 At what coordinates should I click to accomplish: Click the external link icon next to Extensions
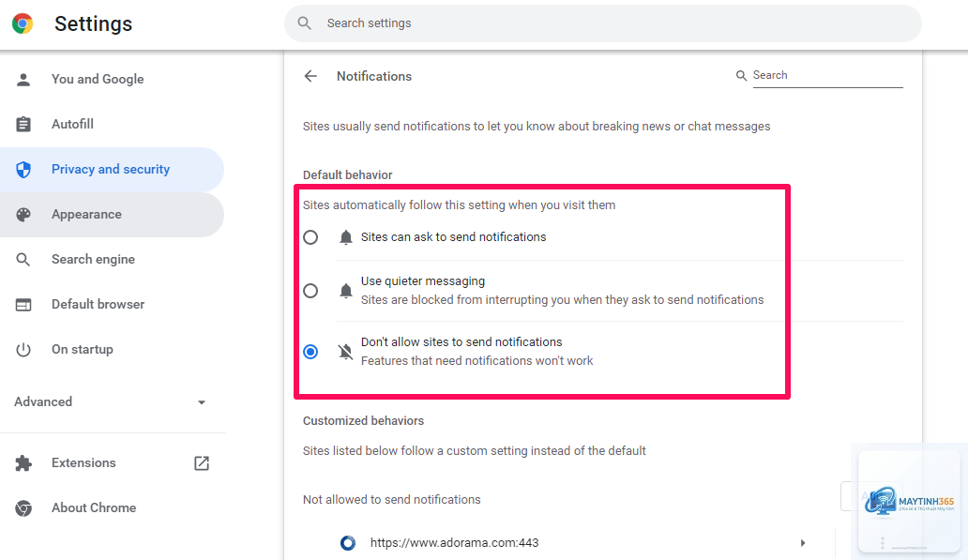(202, 463)
